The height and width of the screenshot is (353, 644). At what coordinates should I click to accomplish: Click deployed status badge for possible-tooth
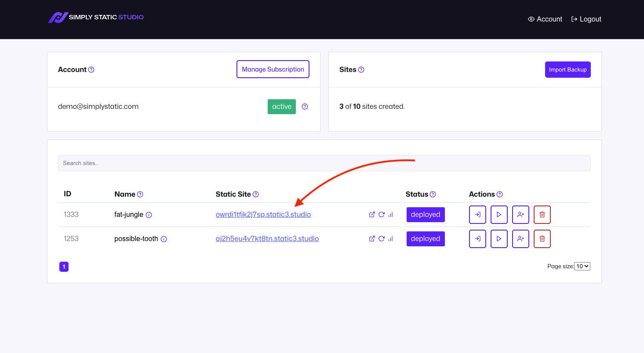click(x=426, y=239)
